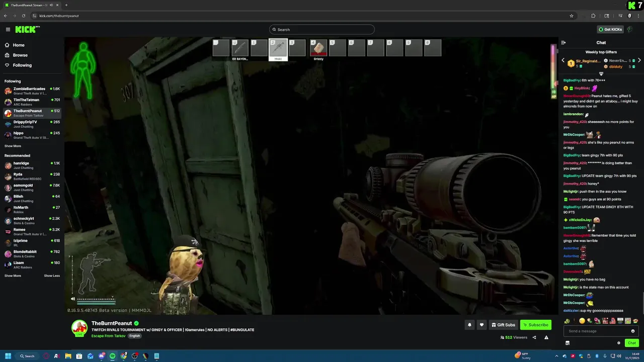
Task: Open a new browser tab
Action: point(66,5)
